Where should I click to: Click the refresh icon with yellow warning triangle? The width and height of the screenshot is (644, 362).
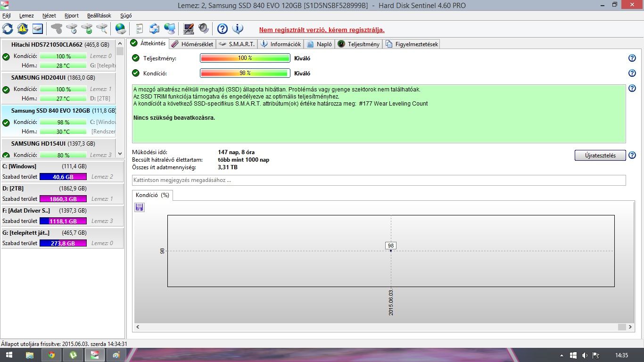click(23, 29)
